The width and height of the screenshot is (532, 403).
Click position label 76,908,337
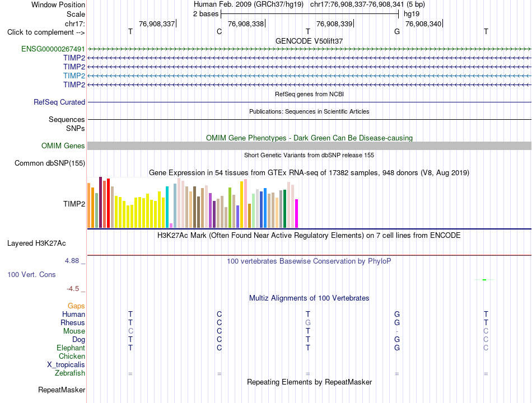(157, 24)
